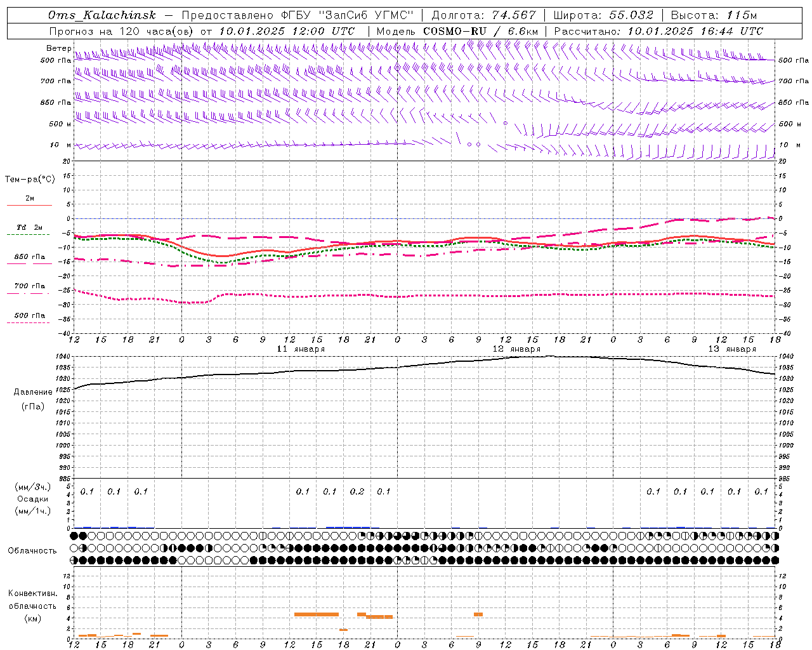
Task: Click the Давление panel label
Action: (x=33, y=392)
